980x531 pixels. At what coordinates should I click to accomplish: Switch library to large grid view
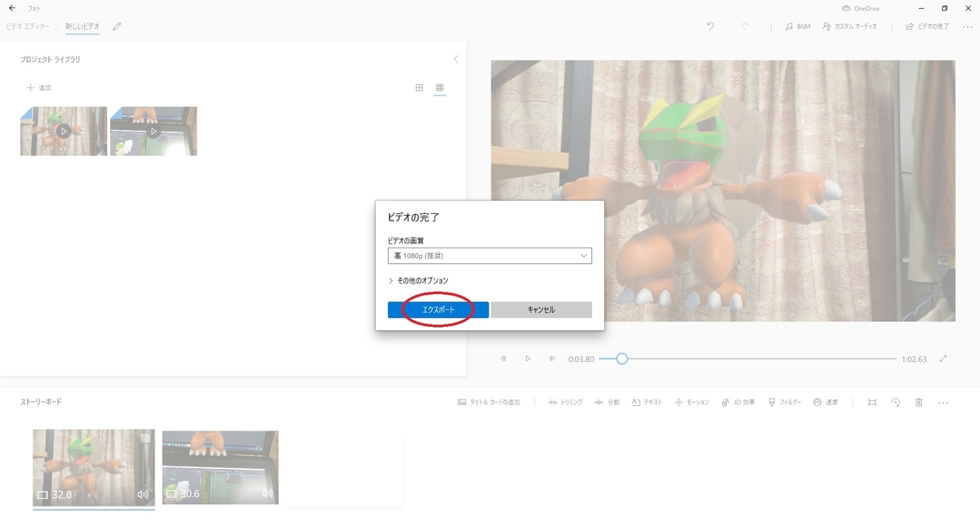[x=419, y=87]
